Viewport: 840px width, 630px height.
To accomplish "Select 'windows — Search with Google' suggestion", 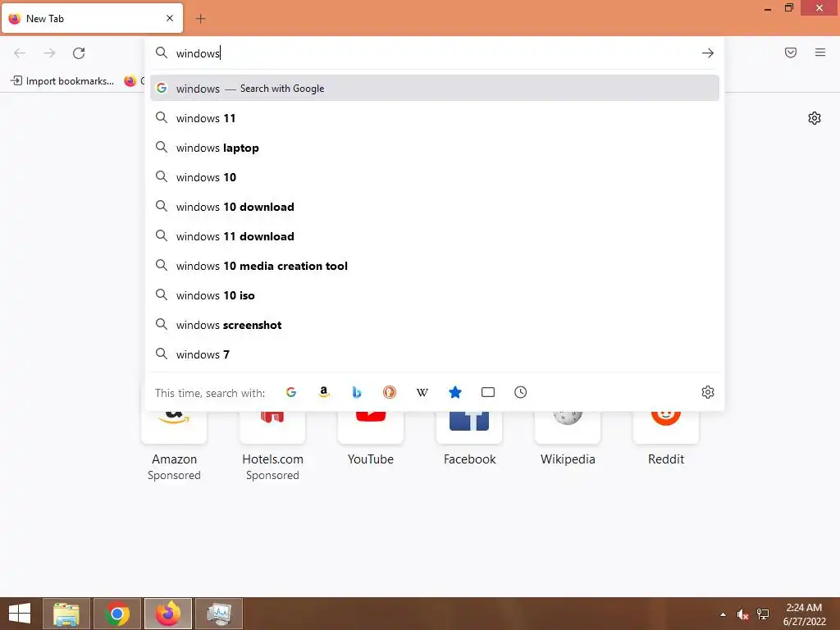I will point(435,89).
